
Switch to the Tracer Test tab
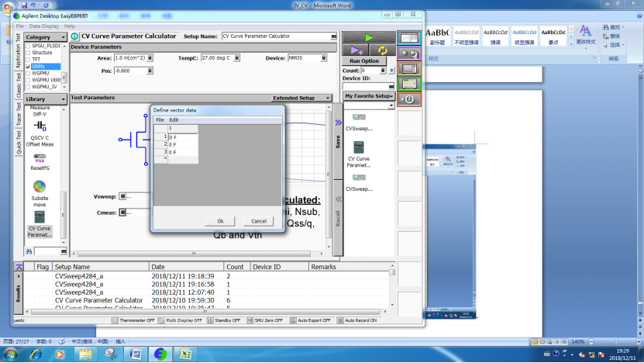[x=19, y=114]
